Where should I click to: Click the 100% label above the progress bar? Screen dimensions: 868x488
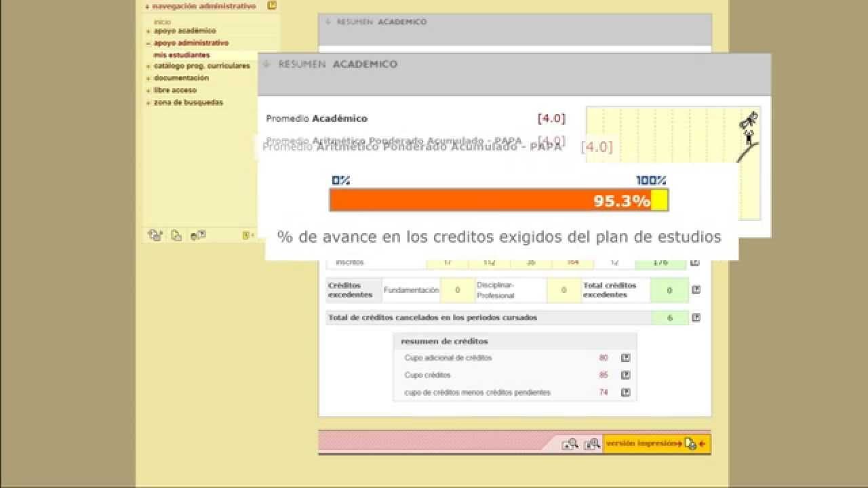coord(651,180)
